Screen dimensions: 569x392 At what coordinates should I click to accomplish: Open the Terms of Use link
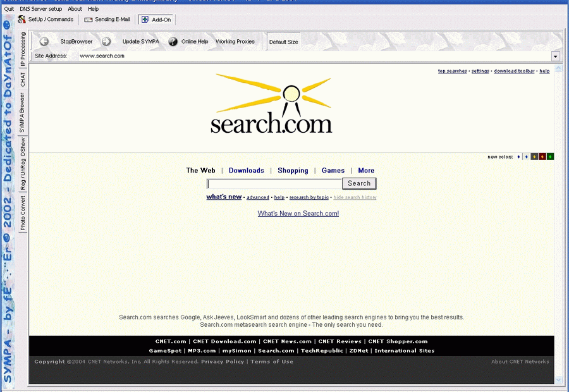272,362
